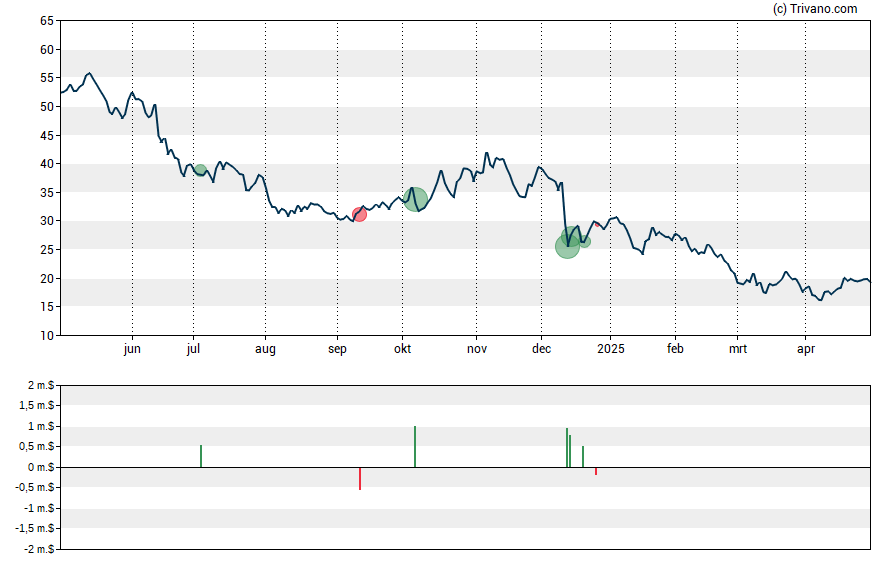
Task: Click the 'jul' axis label
Action: coord(193,349)
